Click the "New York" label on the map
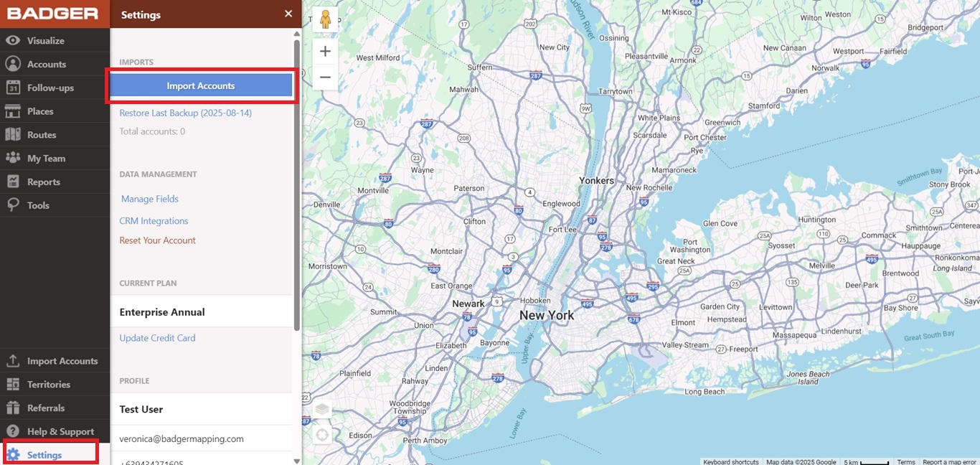This screenshot has height=465, width=980. coord(547,315)
